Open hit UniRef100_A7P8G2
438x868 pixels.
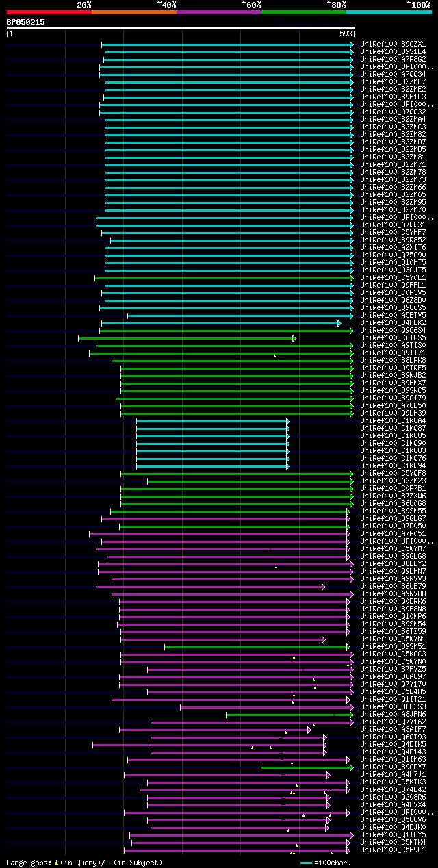[x=394, y=60]
